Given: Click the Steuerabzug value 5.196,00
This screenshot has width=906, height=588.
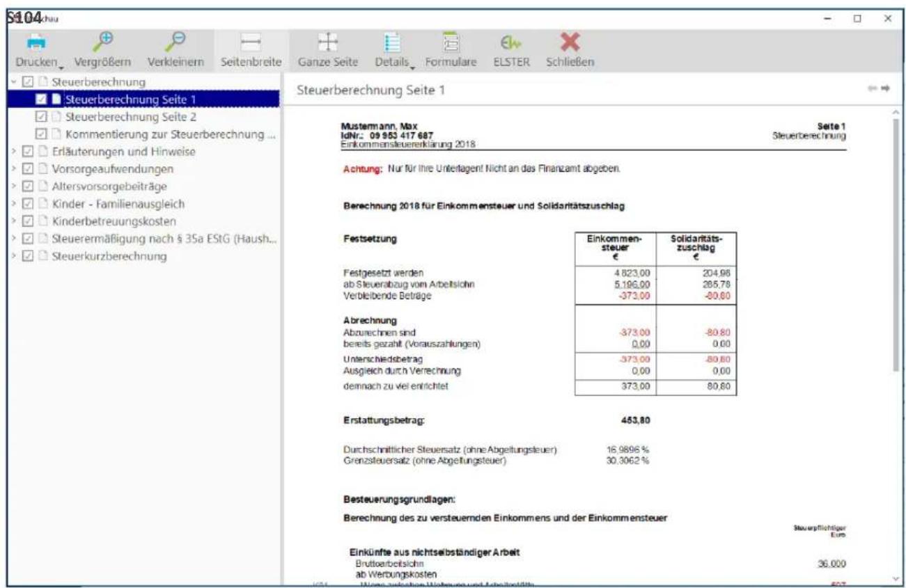Looking at the screenshot, I should tap(632, 284).
